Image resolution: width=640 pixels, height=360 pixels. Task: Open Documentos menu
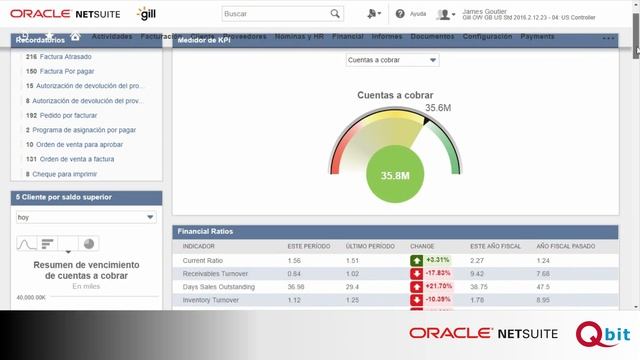(x=432, y=36)
